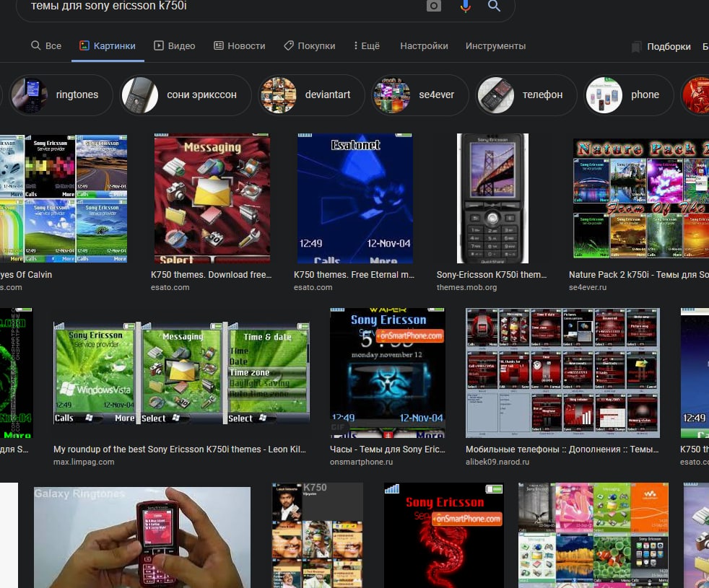Image resolution: width=709 pixels, height=588 pixels.
Task: Open Nature Pack 2 thumbnail
Action: click(641, 198)
